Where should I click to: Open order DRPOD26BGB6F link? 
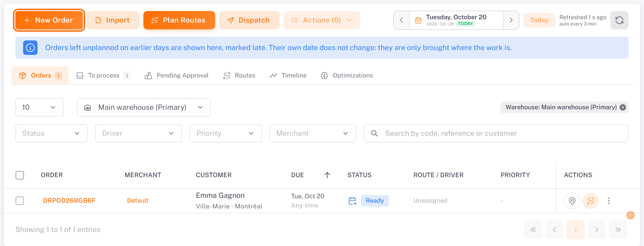pos(69,201)
